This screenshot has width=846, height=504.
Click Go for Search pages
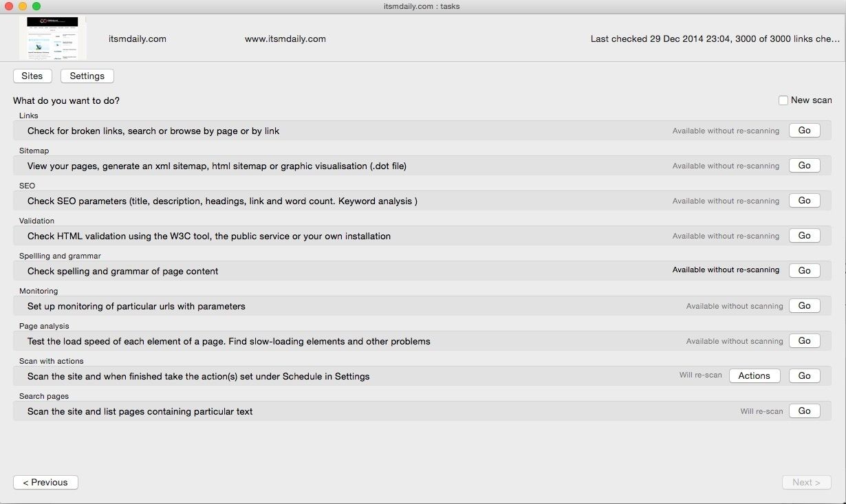804,411
